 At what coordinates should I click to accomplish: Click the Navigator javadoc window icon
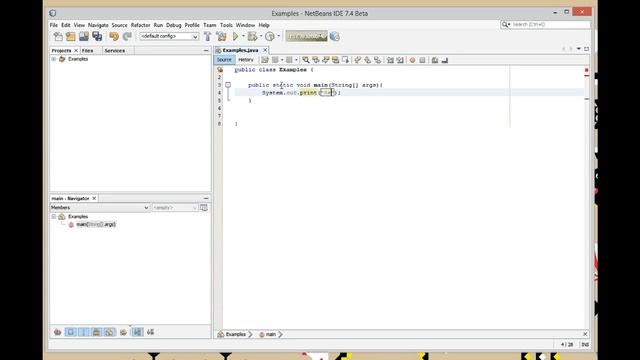(x=204, y=208)
